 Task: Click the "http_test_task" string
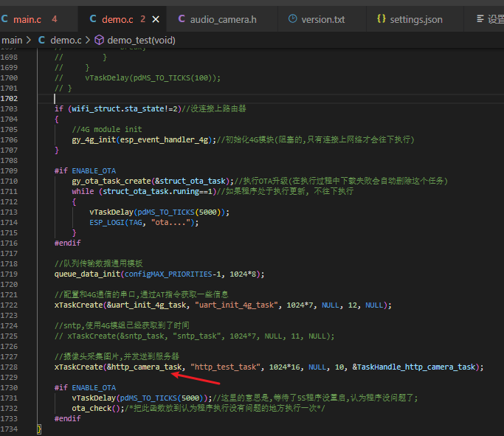point(225,367)
